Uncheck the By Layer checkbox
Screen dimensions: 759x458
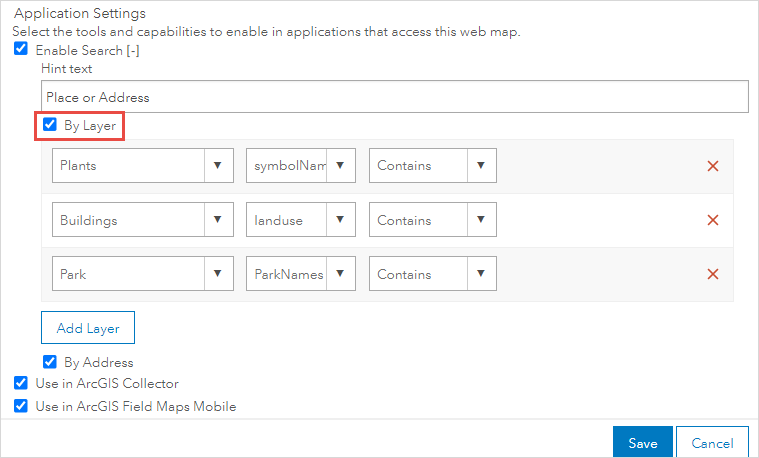[x=49, y=126]
